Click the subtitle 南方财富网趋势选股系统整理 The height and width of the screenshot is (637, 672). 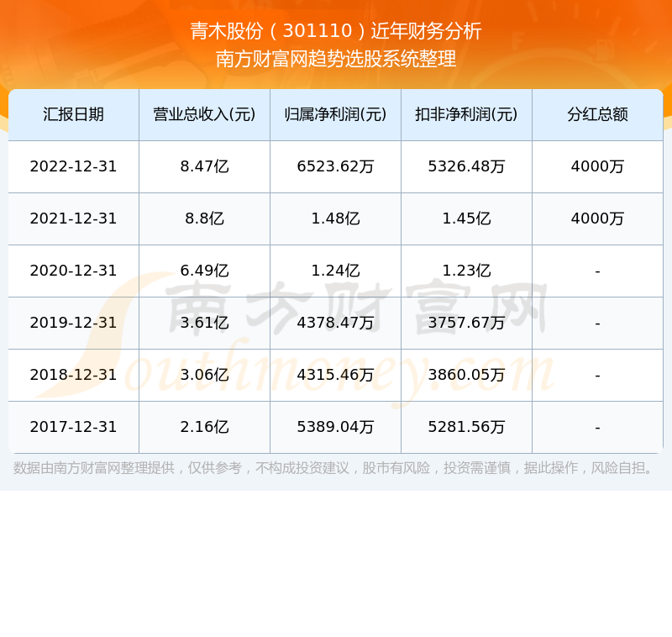tap(335, 59)
